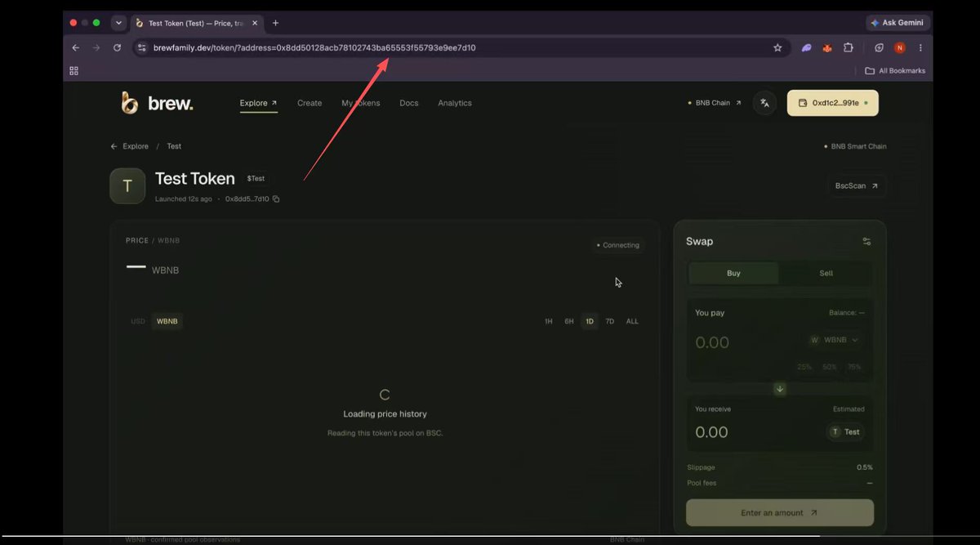Image resolution: width=980 pixels, height=545 pixels.
Task: Click the Test receive token chip
Action: click(845, 431)
